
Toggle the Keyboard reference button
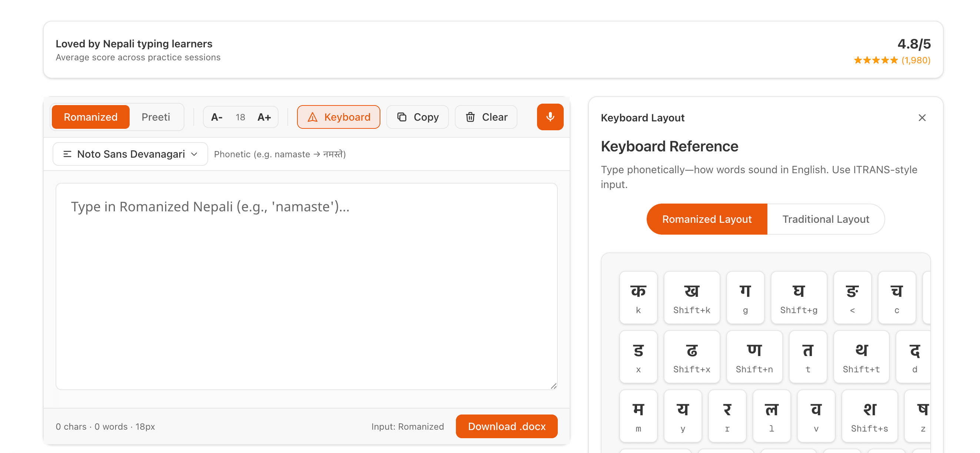pyautogui.click(x=338, y=117)
